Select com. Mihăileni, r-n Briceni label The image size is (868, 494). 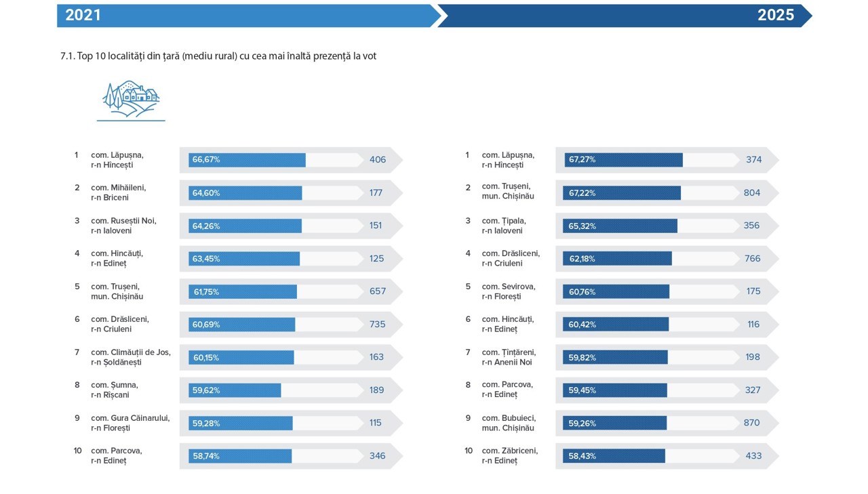coord(119,192)
